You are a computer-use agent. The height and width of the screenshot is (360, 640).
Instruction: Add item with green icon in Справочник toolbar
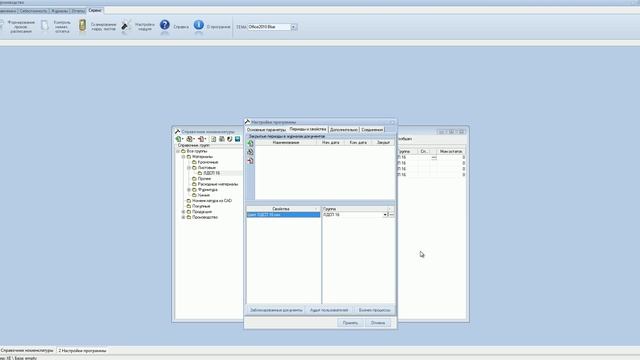[x=178, y=139]
